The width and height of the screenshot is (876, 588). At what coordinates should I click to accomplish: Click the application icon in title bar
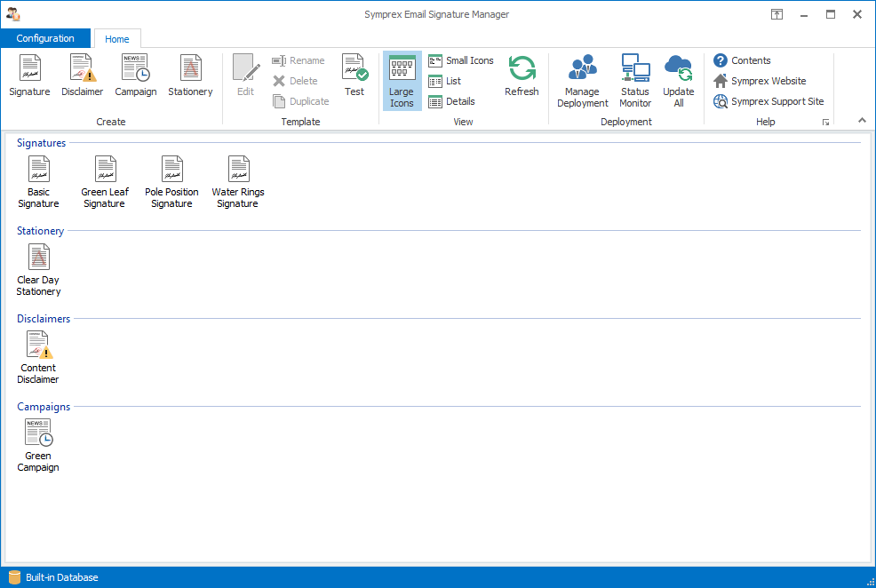[x=13, y=14]
